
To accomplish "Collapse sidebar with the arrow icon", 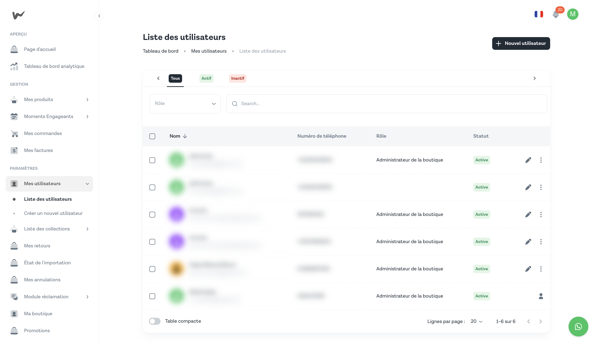I will (99, 16).
